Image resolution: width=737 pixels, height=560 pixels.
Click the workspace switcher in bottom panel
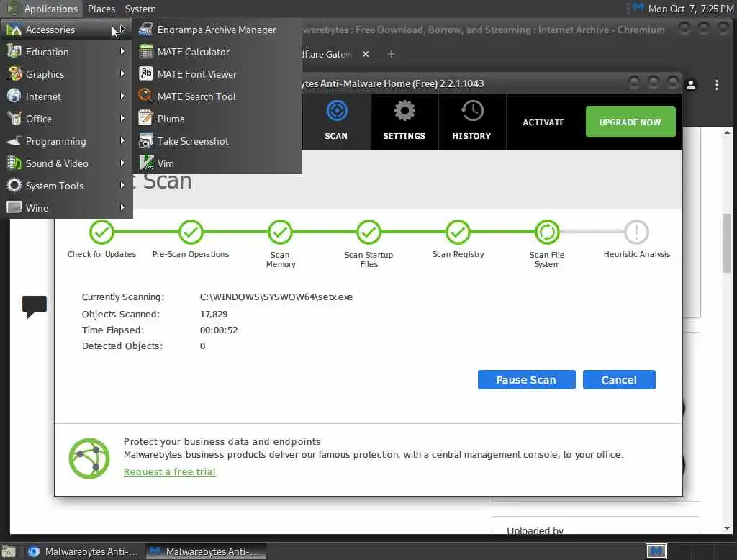(656, 551)
